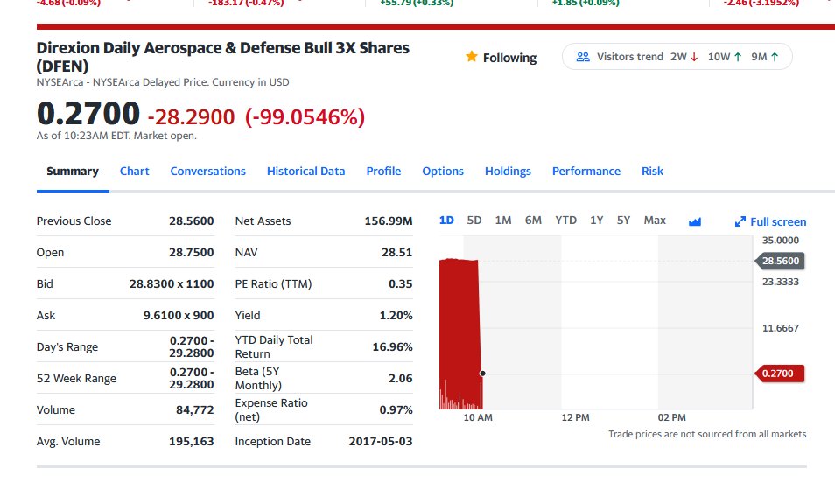835x504 pixels.
Task: Click the Avg. Volume value 195,163
Action: click(x=191, y=441)
